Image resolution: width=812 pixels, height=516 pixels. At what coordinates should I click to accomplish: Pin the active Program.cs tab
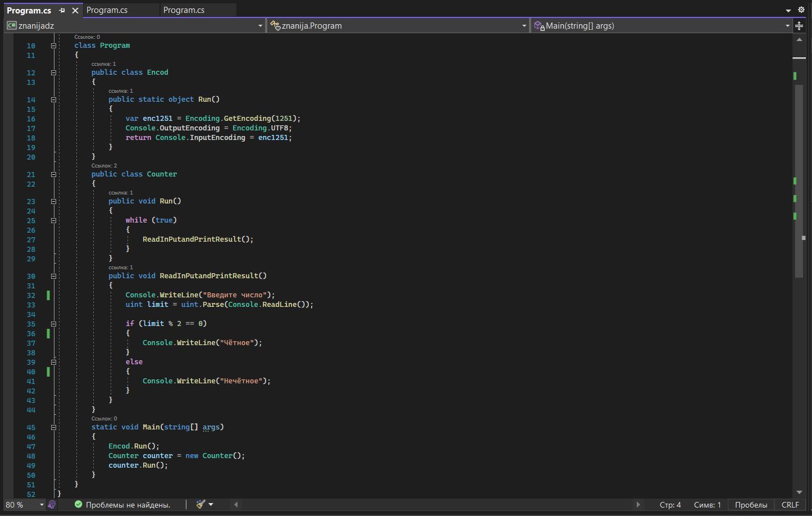pyautogui.click(x=62, y=11)
